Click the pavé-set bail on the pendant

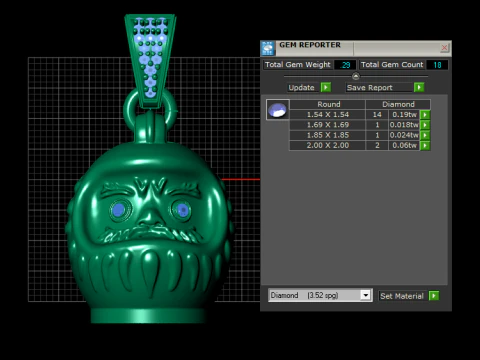point(150,60)
